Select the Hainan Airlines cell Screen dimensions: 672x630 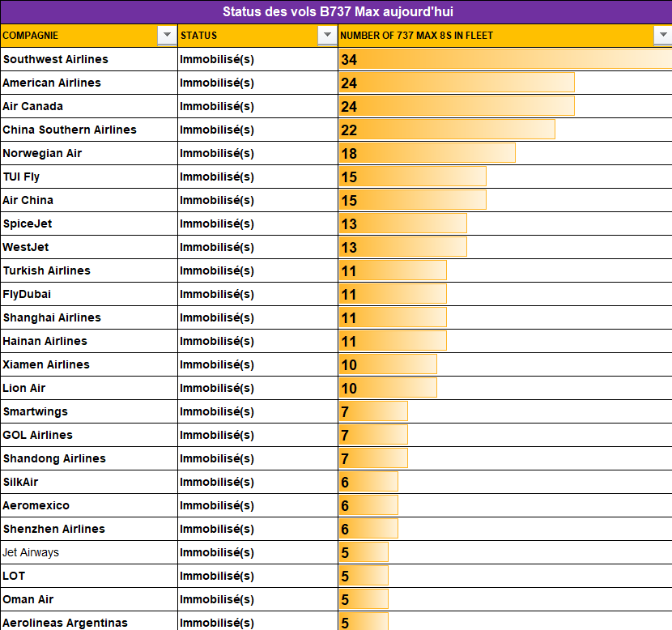89,341
